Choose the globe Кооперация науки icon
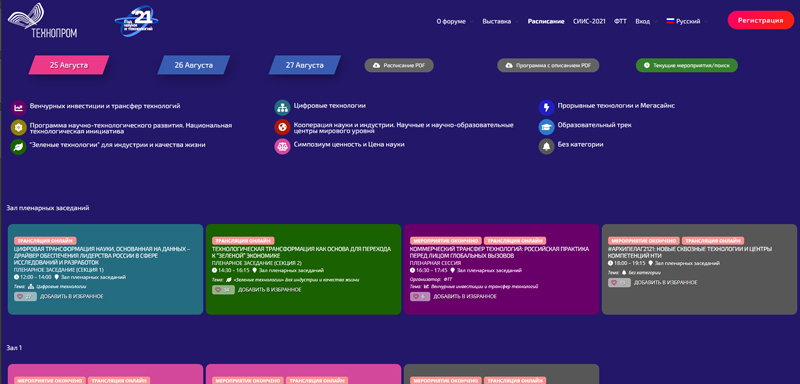This screenshot has height=384, width=800. click(x=282, y=127)
